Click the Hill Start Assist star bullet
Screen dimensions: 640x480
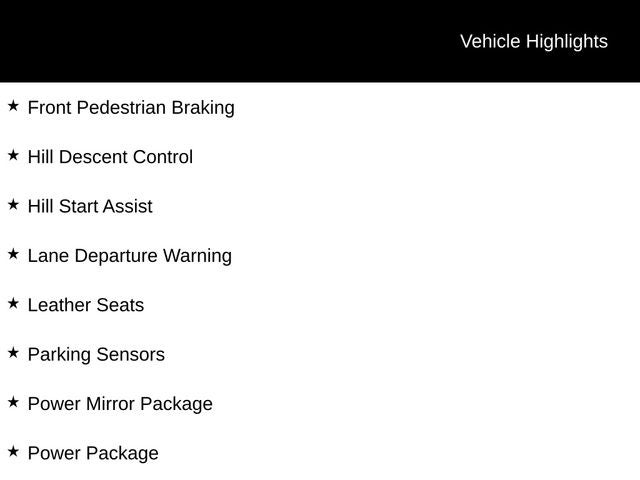[x=13, y=204]
